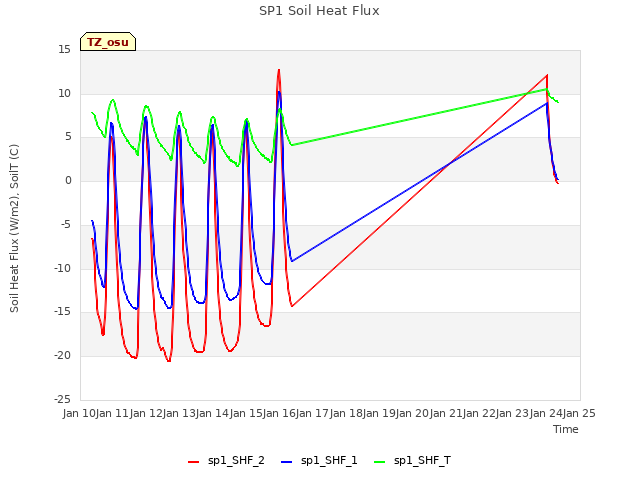Image resolution: width=640 pixels, height=480 pixels.
Task: Click the -10 y-axis tick label
Action: 62,268
